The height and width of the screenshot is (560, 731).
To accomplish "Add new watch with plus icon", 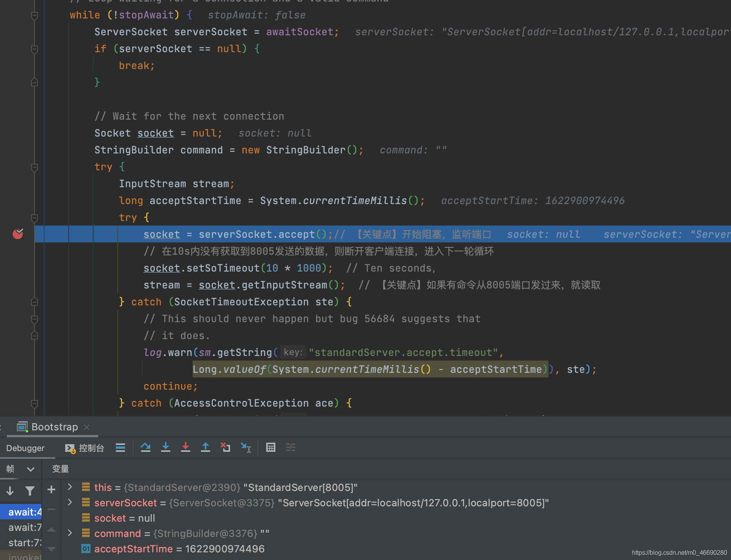I will [51, 489].
